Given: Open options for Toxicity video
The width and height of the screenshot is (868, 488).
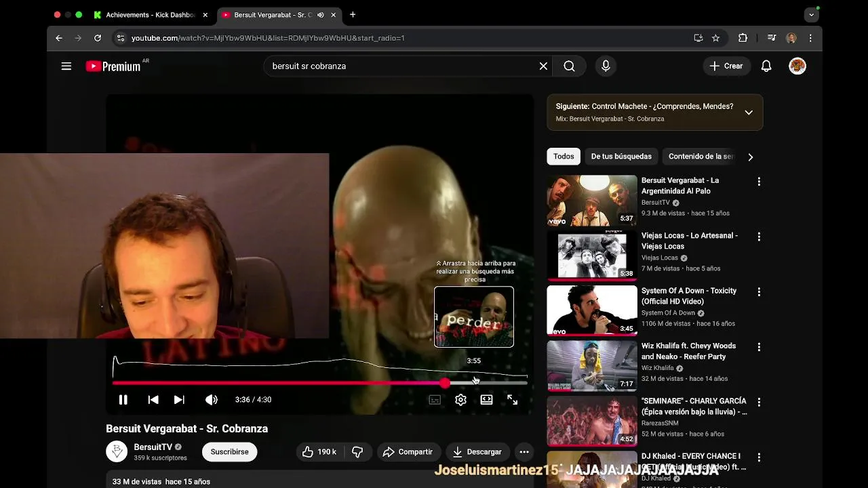Looking at the screenshot, I should tap(759, 291).
